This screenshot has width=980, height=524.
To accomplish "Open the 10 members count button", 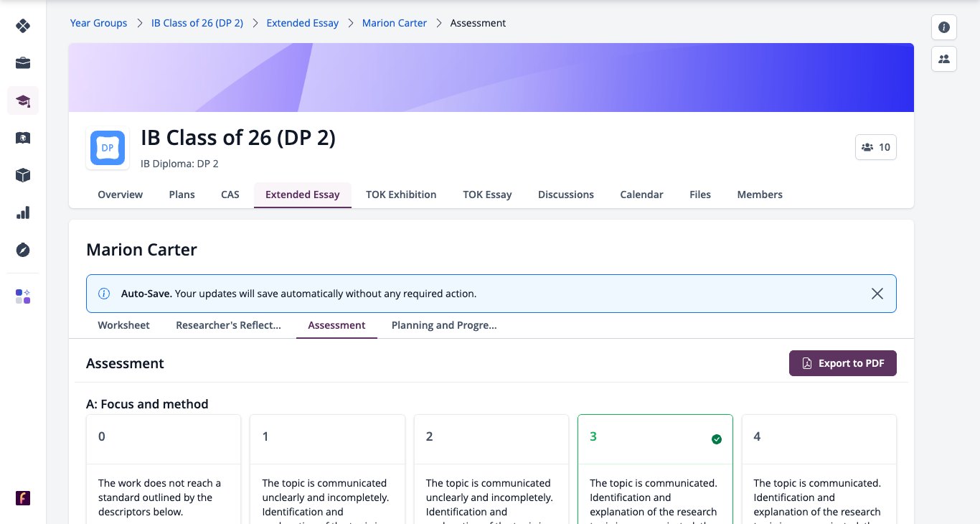I will 876,147.
